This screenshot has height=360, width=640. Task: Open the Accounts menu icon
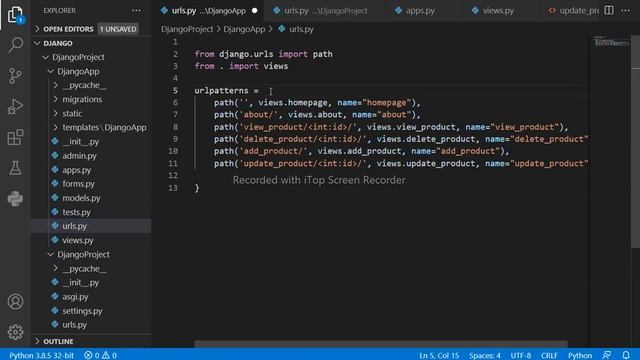(x=15, y=302)
